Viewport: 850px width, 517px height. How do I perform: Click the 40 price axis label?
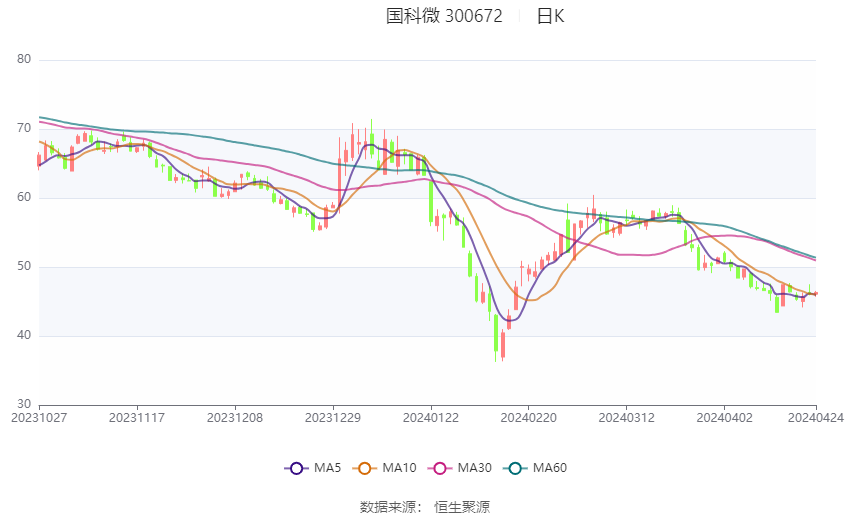(24, 335)
